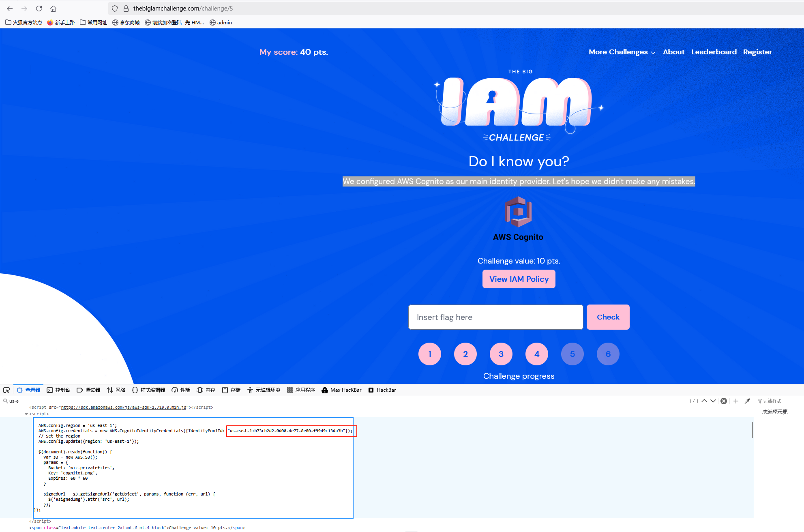804x532 pixels.
Task: Click the 过滤样式 filter styles field
Action: (x=780, y=401)
